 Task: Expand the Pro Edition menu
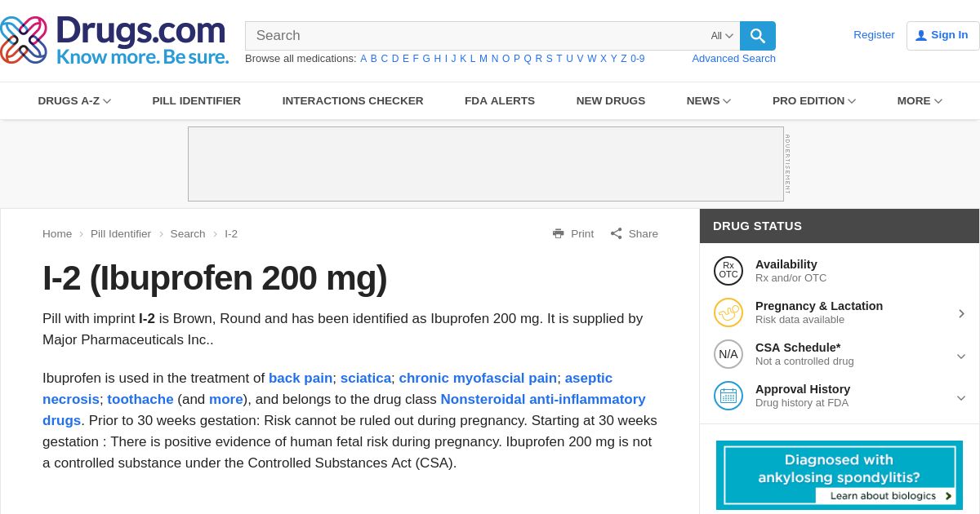(814, 101)
